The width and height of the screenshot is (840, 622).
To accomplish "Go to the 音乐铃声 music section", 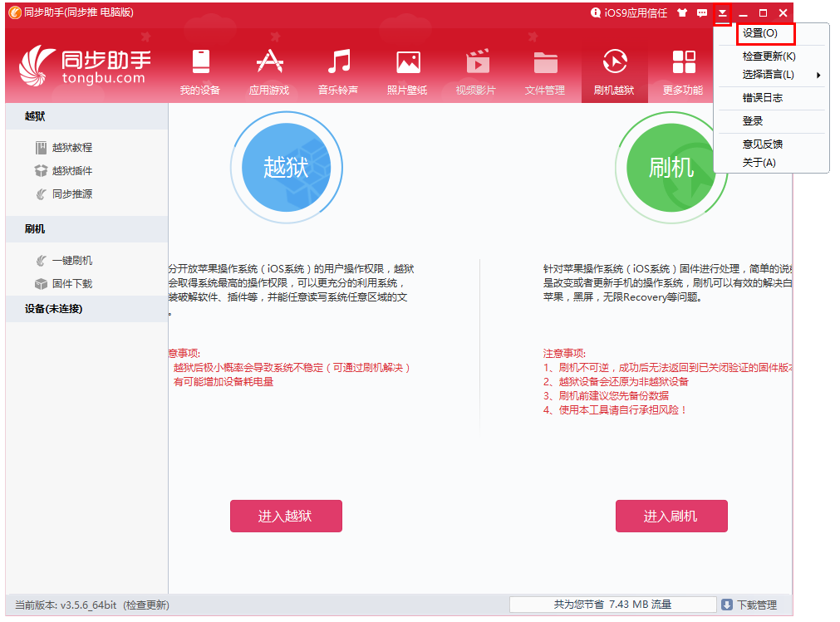I will [338, 73].
